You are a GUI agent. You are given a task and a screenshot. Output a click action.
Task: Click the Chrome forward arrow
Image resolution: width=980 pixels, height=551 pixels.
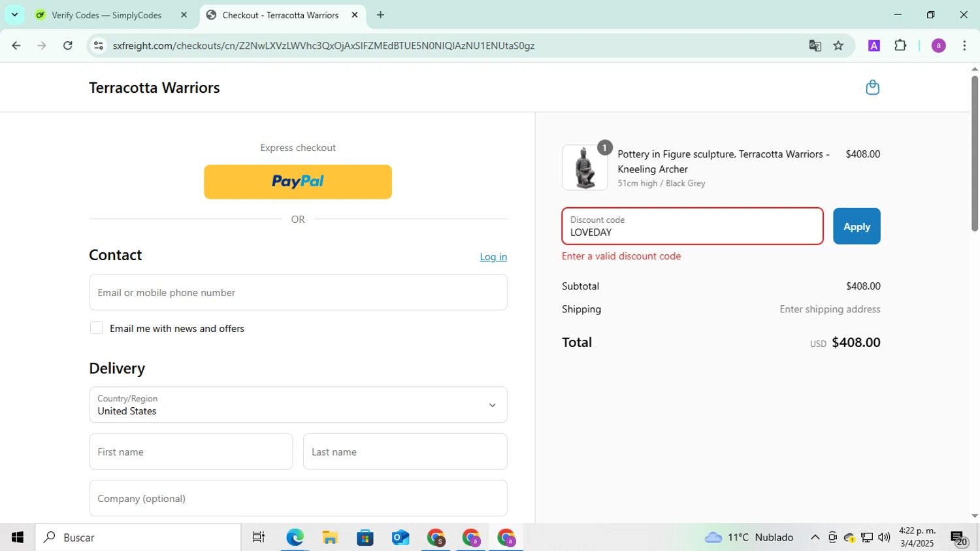[42, 46]
